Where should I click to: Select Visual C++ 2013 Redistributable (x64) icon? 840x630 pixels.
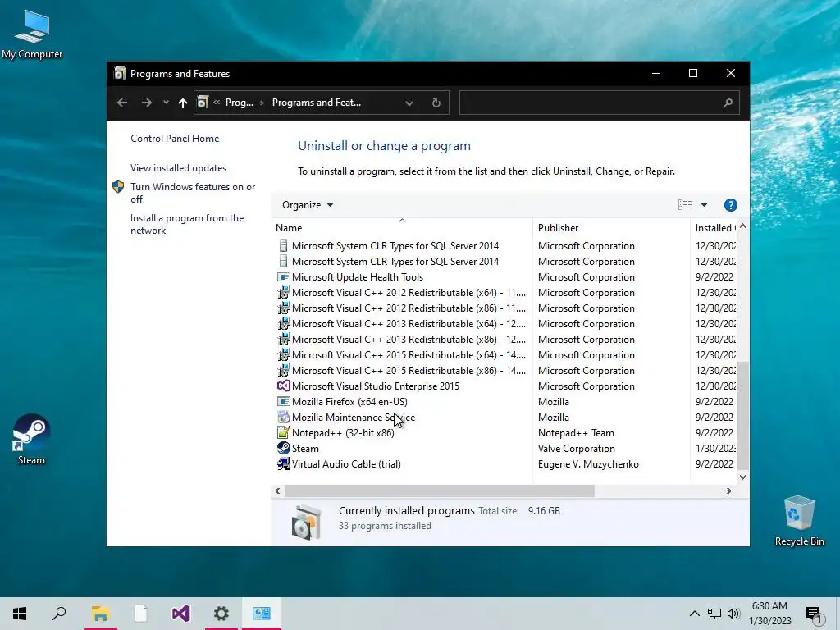tap(283, 323)
